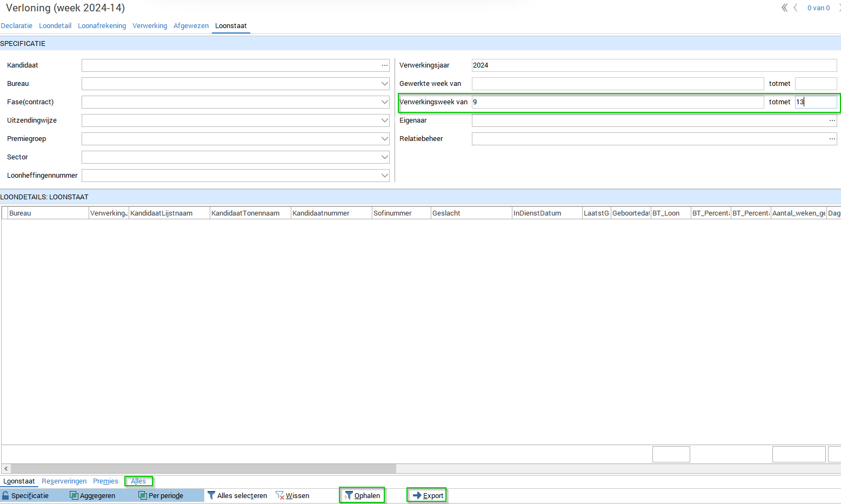
Task: Open Kandidaat lookup with the ellipsis button
Action: coord(385,65)
